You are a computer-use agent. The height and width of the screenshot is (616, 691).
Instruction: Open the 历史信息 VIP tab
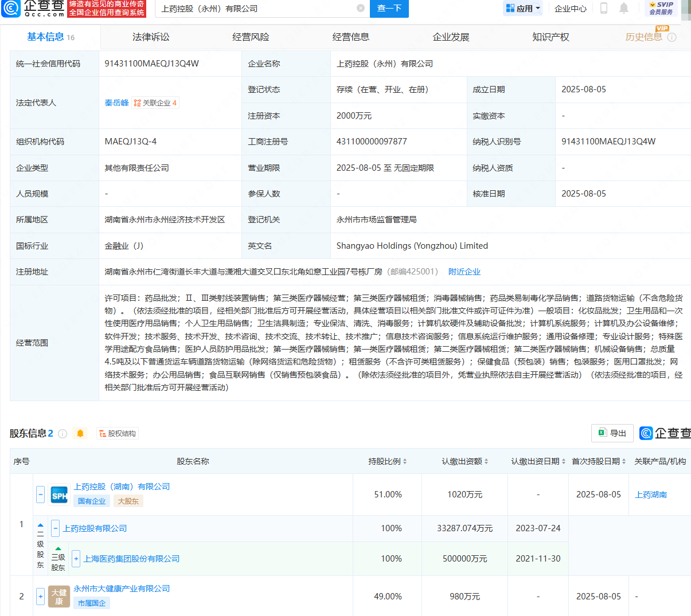643,37
